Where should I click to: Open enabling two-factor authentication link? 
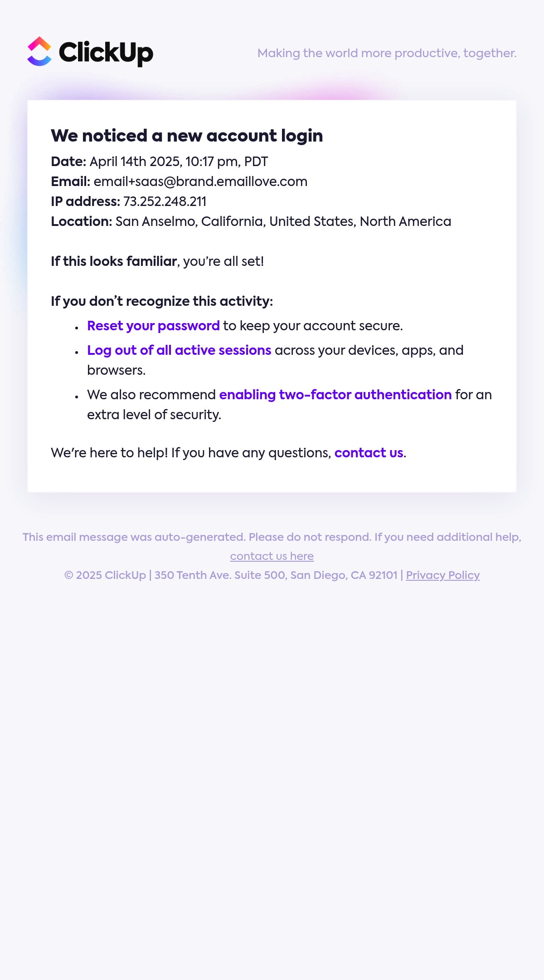click(335, 395)
